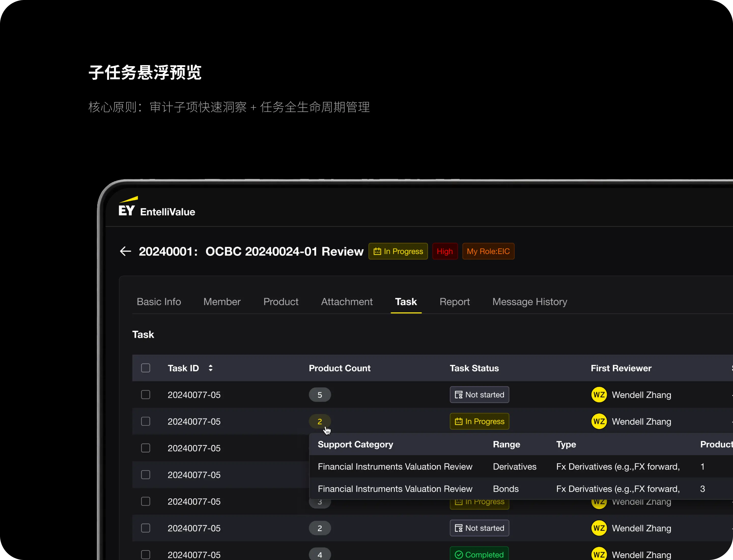Screen dimensions: 733x560
Task: Switch to the Member tab
Action: [222, 302]
